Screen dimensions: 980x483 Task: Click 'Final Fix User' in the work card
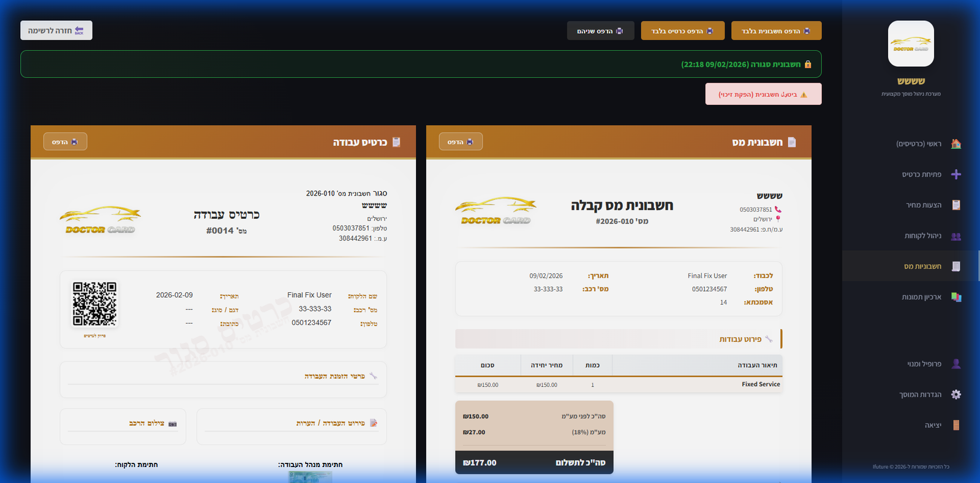pos(309,295)
